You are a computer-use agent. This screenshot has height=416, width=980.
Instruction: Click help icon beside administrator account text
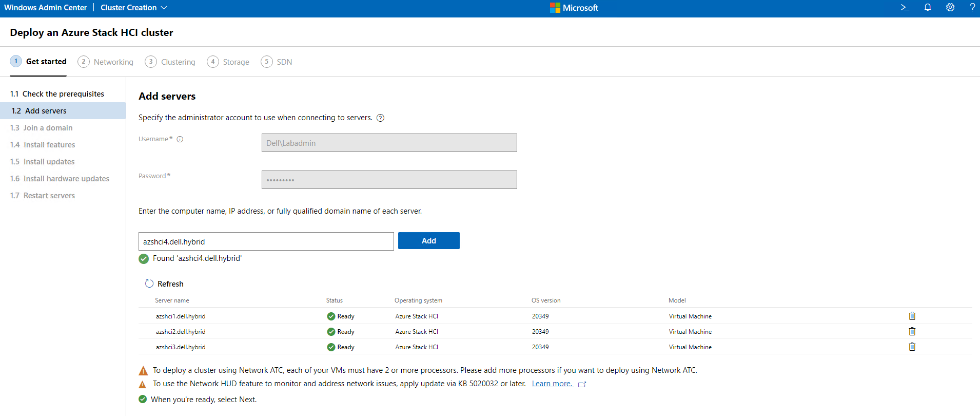tap(380, 118)
